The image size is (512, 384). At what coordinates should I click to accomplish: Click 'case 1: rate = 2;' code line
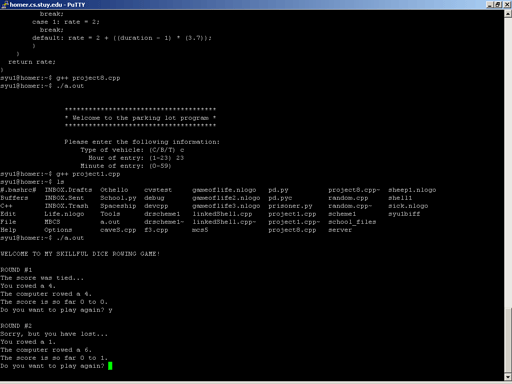66,22
